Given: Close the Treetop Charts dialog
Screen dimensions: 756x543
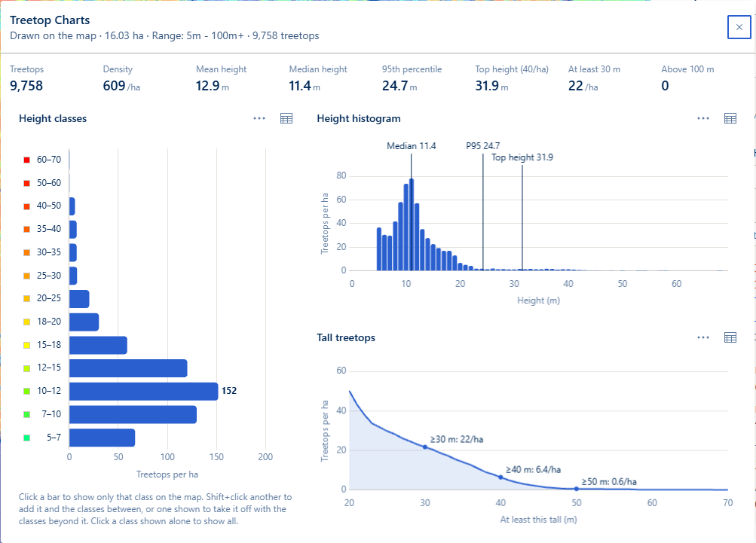Looking at the screenshot, I should tap(739, 27).
